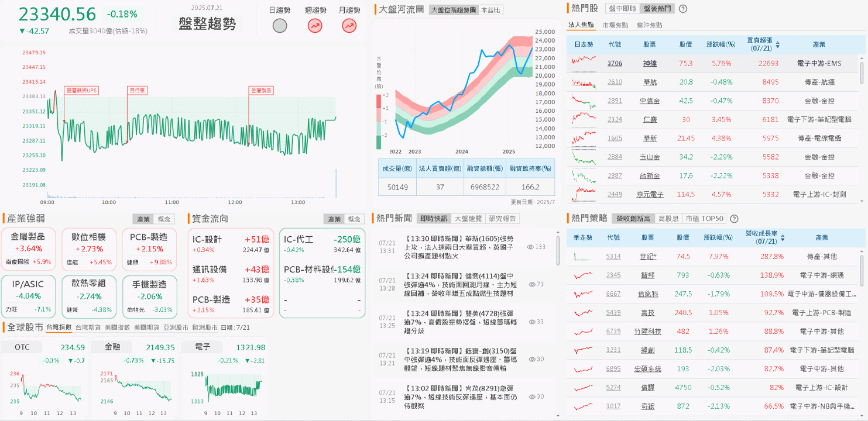868x421 pixels.
Task: Switch news to 大盤速覽 tab
Action: [x=468, y=219]
